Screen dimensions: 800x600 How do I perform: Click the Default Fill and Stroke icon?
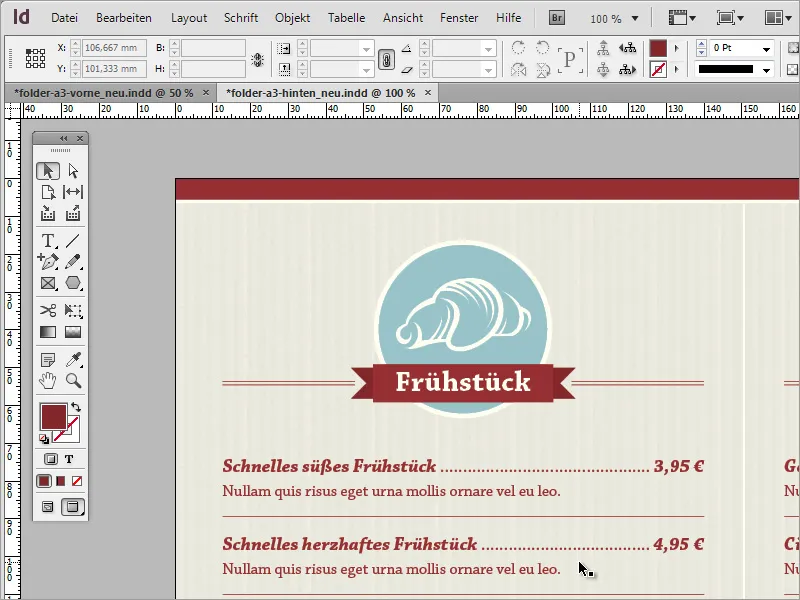(x=44, y=439)
